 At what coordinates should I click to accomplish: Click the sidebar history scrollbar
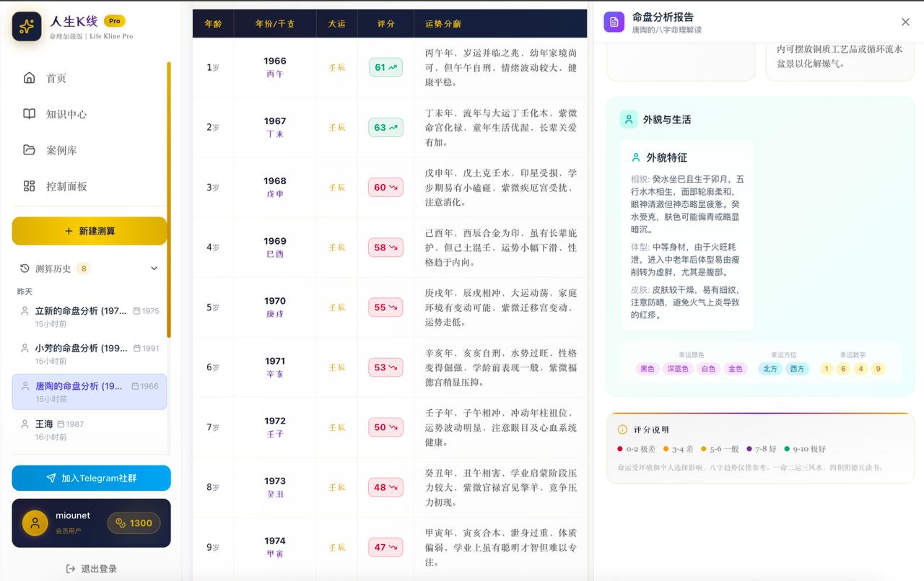(169, 200)
